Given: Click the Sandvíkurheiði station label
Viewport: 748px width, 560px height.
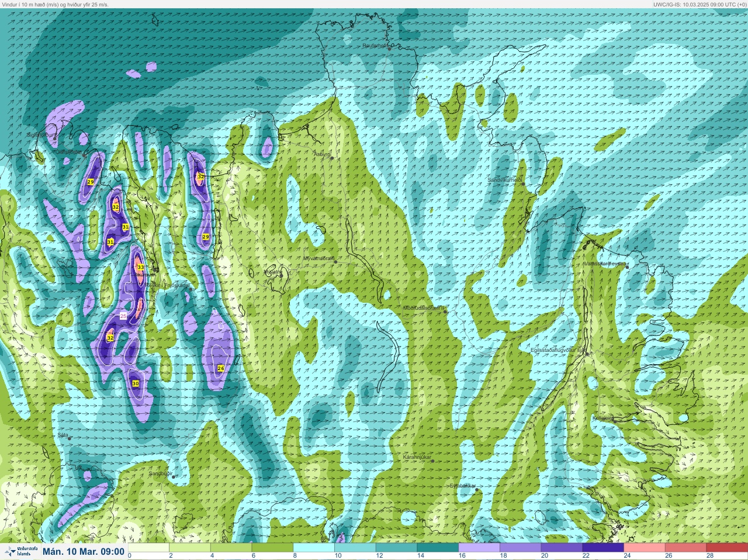Looking at the screenshot, I should (x=504, y=180).
